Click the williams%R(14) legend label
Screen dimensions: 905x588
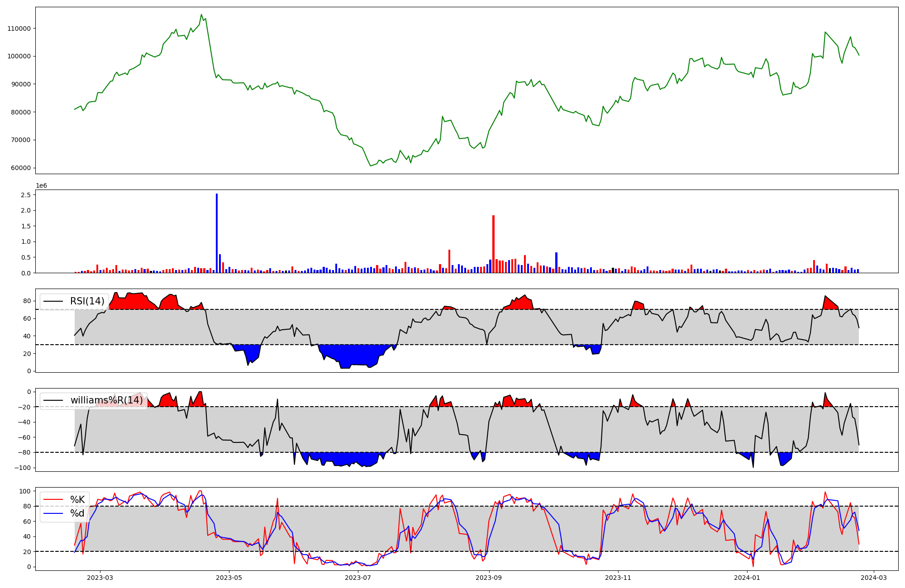(x=106, y=400)
